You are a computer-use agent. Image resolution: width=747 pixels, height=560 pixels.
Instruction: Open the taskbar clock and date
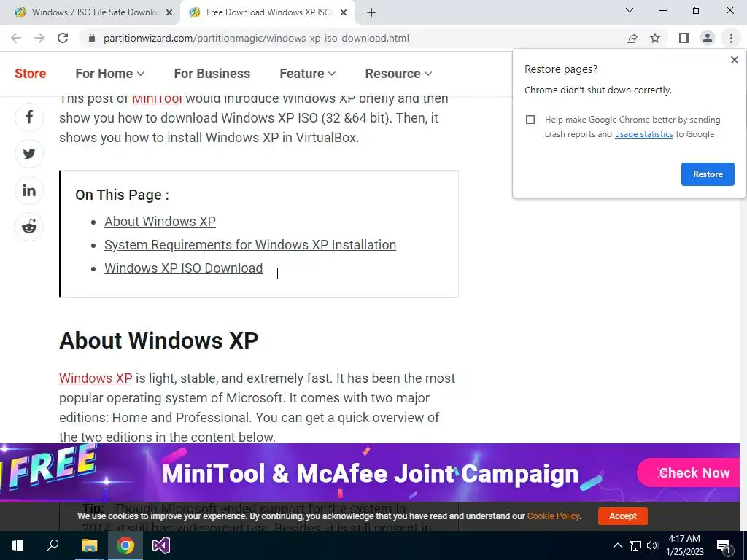click(684, 545)
